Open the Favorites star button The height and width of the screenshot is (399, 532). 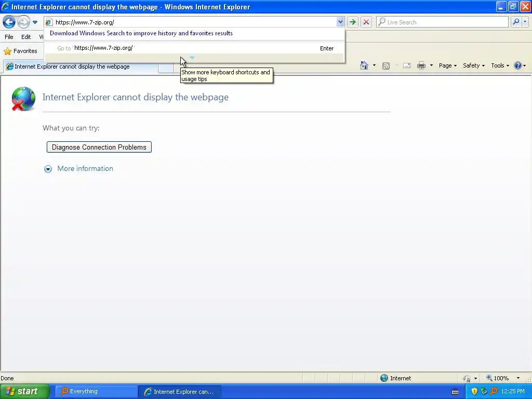20,51
